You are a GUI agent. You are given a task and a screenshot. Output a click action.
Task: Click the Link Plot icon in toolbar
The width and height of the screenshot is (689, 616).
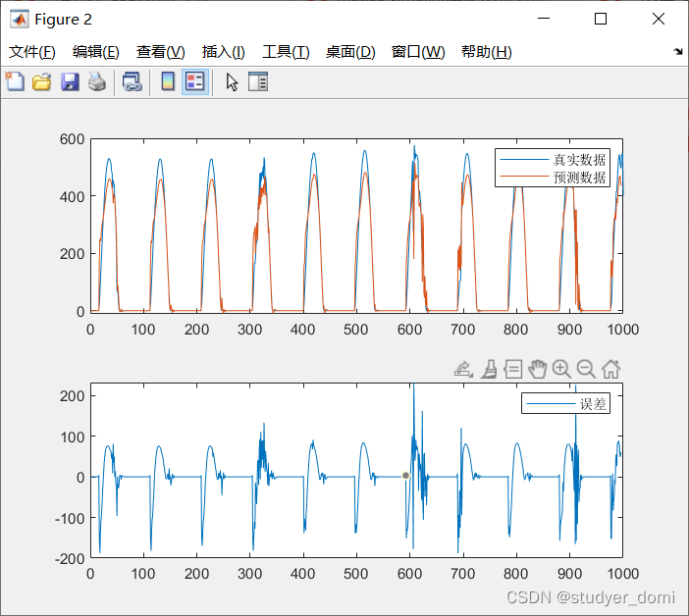tap(132, 81)
